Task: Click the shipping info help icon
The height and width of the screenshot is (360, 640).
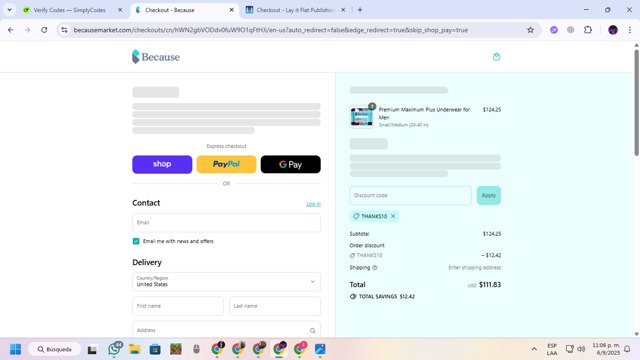Action: (x=375, y=268)
